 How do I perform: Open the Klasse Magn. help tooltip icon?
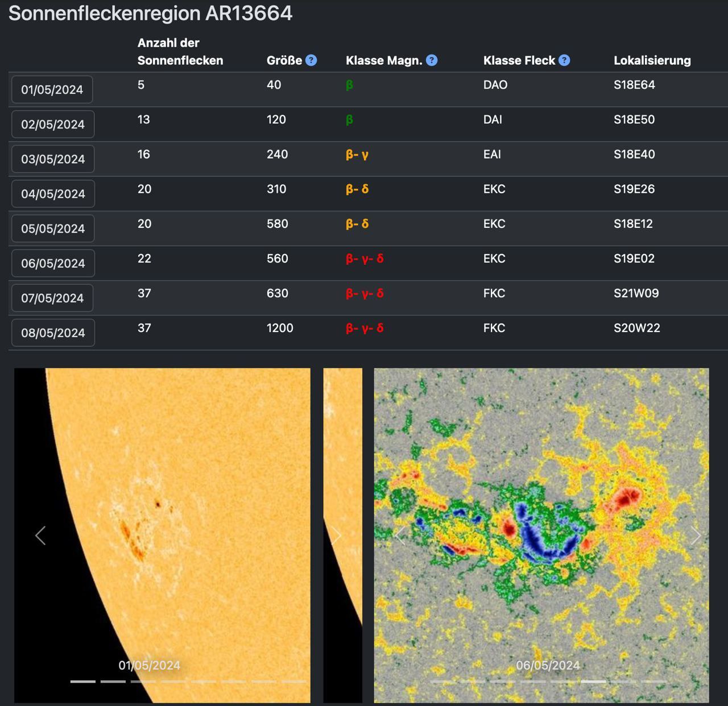tap(432, 60)
